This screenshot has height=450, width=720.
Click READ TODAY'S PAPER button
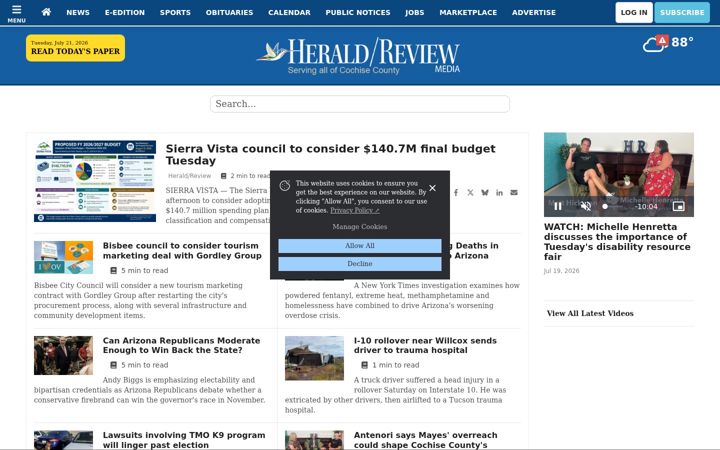[x=75, y=48]
